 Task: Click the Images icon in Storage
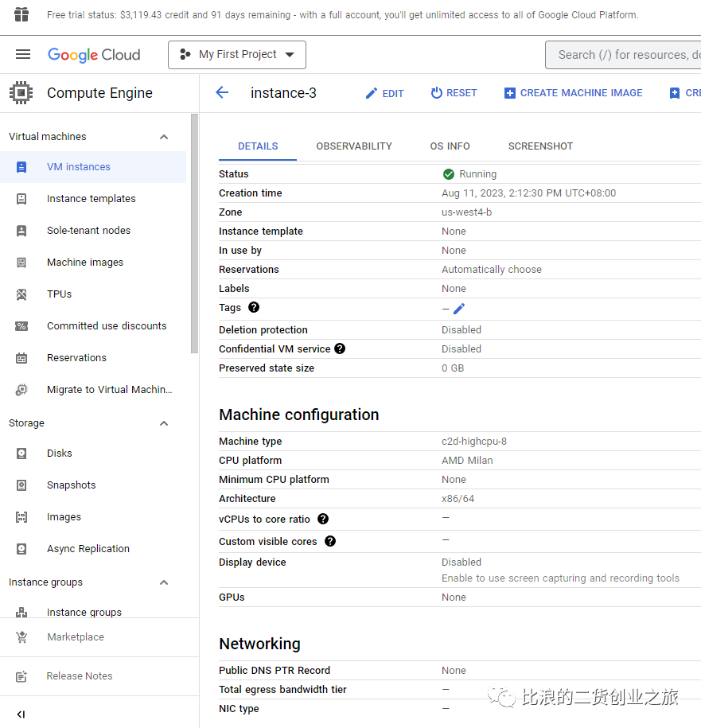pyautogui.click(x=21, y=516)
